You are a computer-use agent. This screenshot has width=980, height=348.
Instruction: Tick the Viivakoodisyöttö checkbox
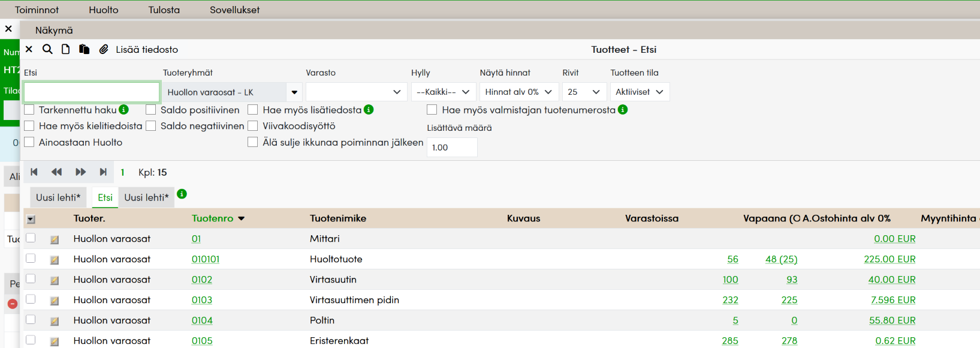253,126
